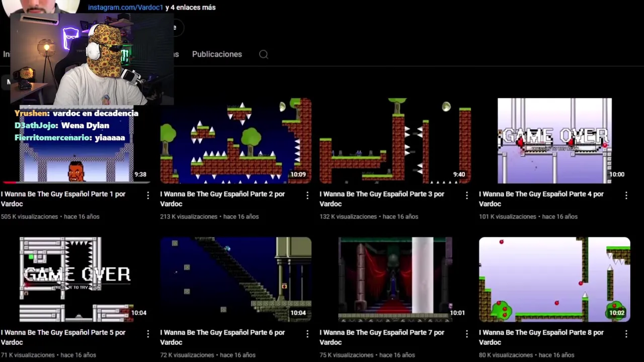Open options menu for Parte 1 video
This screenshot has width=644, height=362.
pos(148,195)
